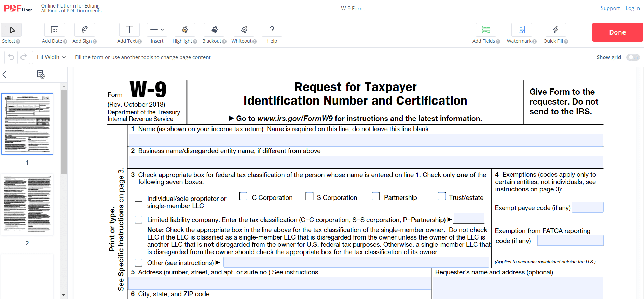Viewport: 644px width, 301px height.
Task: Toggle the Show grid switch
Action: tap(633, 57)
